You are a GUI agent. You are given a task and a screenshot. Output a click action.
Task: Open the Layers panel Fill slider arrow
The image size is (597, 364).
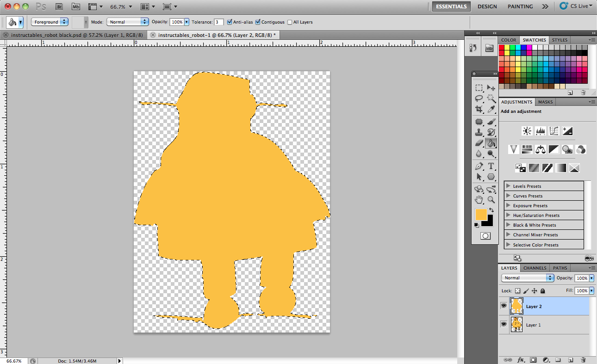pyautogui.click(x=591, y=291)
